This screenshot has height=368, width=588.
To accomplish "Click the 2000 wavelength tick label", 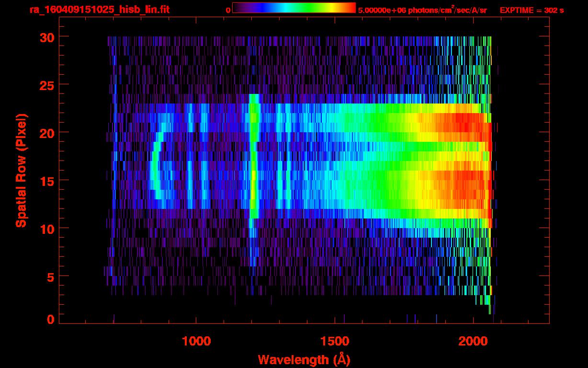I will pos(473,341).
